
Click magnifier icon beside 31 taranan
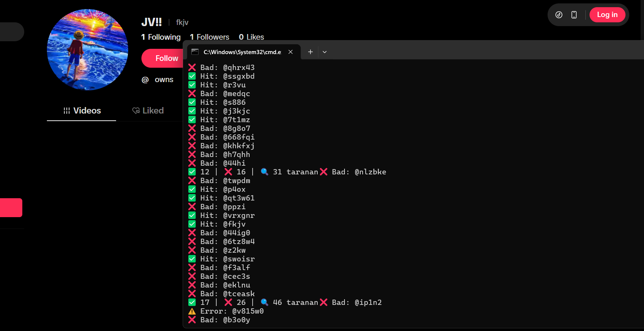(x=265, y=172)
